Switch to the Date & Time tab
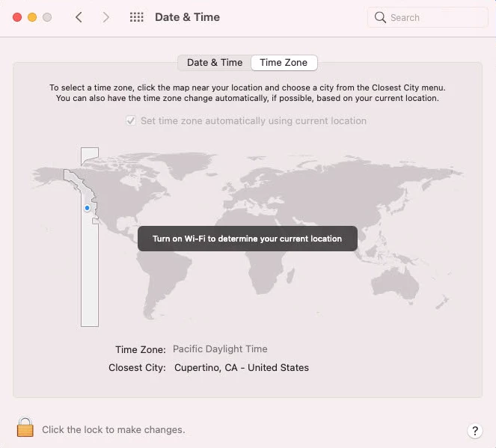The width and height of the screenshot is (496, 448). (x=215, y=63)
